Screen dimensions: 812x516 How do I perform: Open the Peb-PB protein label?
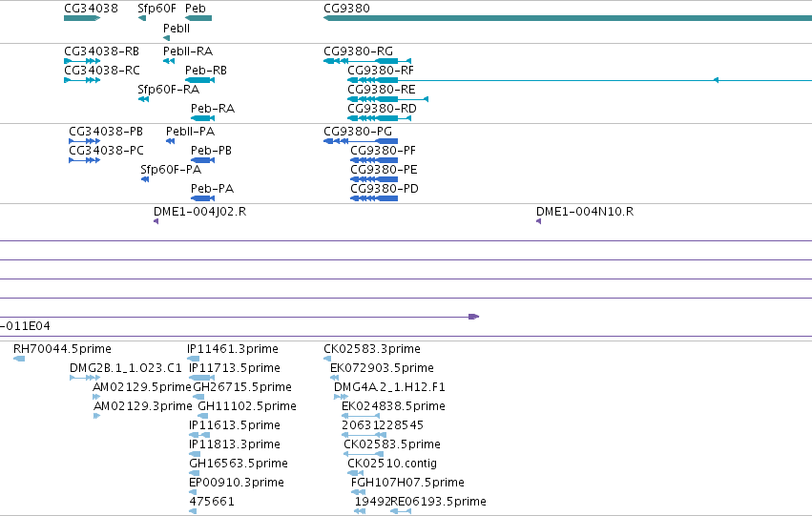[211, 151]
